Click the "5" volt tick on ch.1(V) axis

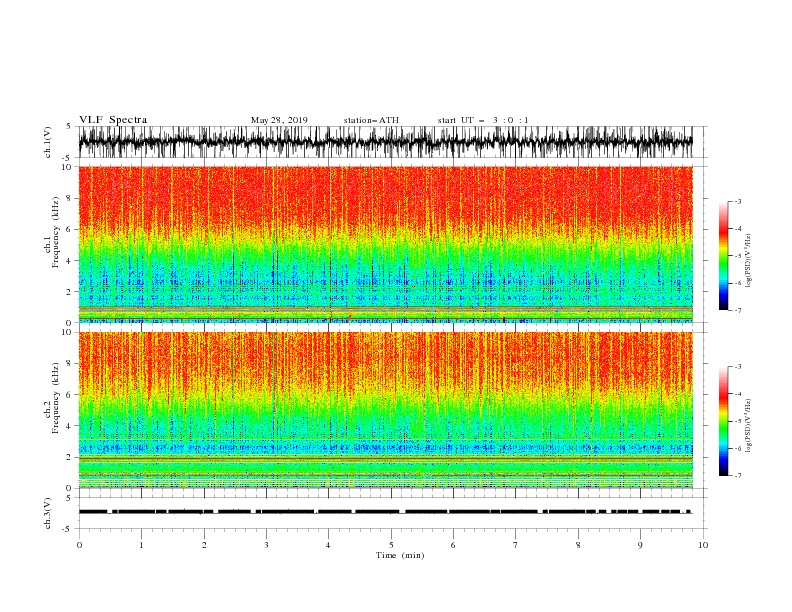point(69,126)
